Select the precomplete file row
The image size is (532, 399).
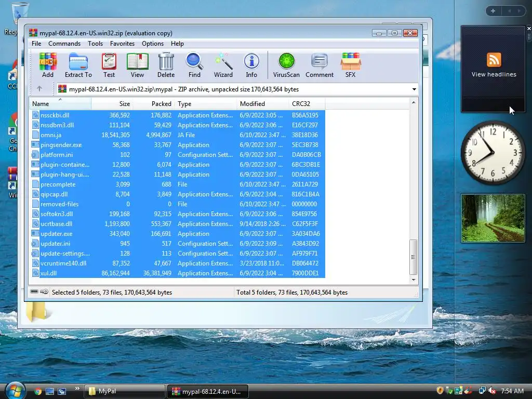coord(178,184)
